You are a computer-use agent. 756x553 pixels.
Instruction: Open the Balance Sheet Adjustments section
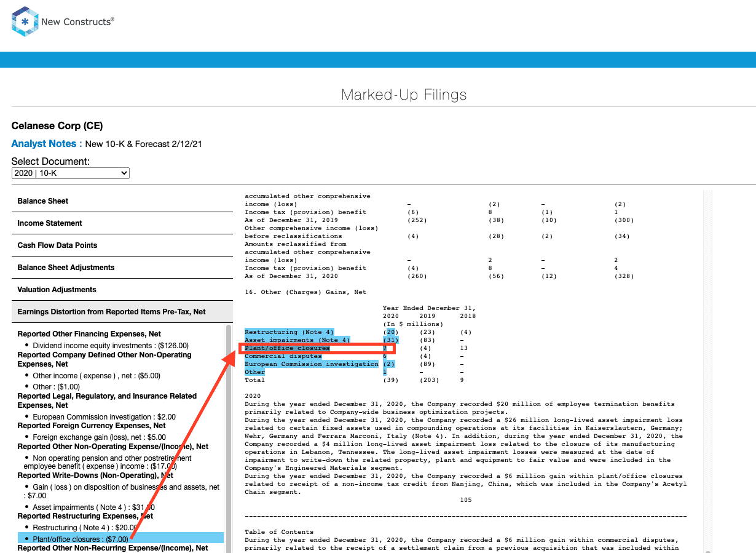click(122, 268)
